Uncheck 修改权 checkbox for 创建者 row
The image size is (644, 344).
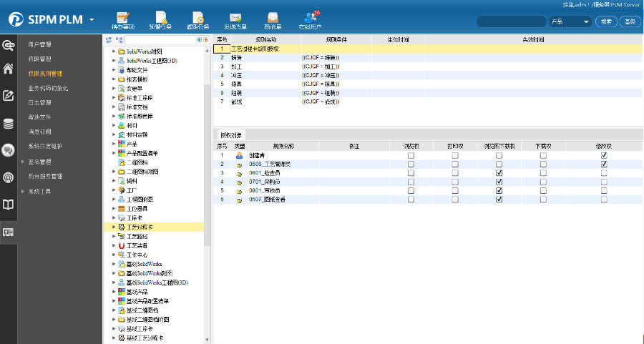coord(605,155)
